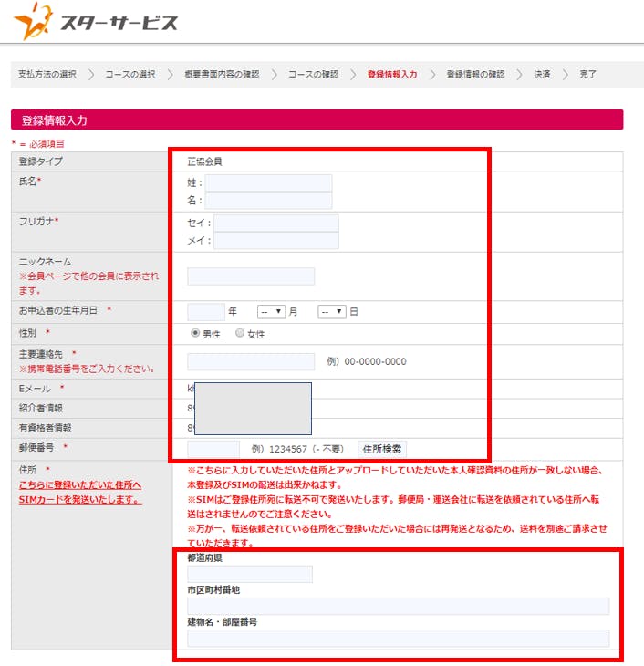Click the コースの確認 breadcrumb step

[x=313, y=74]
